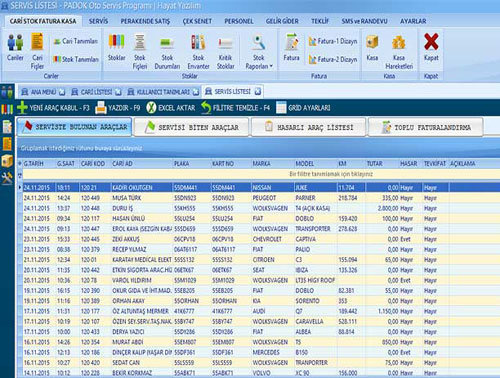Image resolution: width=500 pixels, height=378 pixels.
Task: Open Stok Envanter icon
Action: [x=198, y=51]
